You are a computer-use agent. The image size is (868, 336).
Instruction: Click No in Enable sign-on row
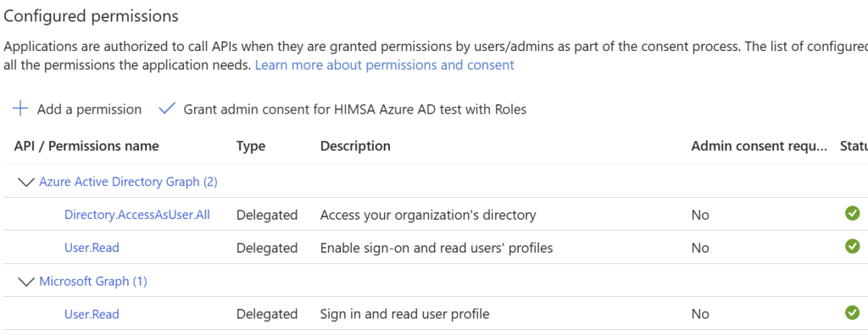click(x=699, y=248)
